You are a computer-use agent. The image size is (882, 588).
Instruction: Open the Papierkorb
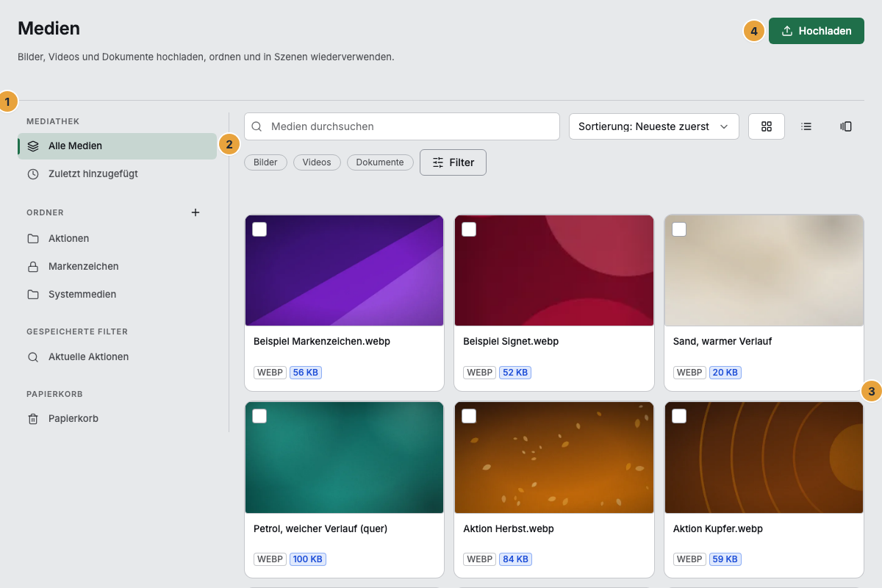point(118,418)
